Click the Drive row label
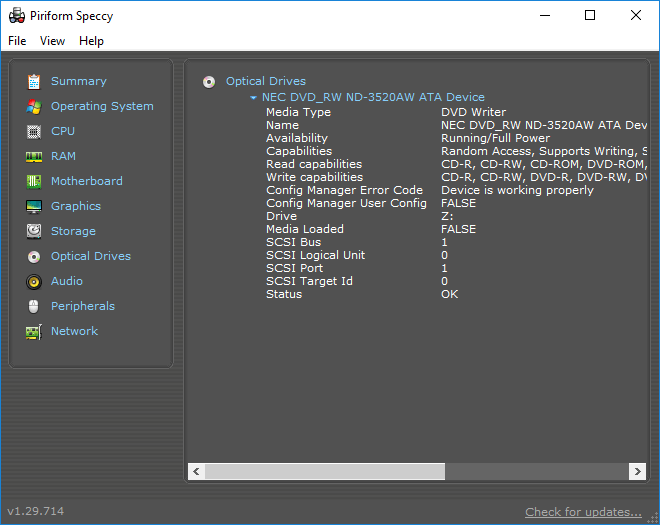This screenshot has width=660, height=525. pos(282,216)
